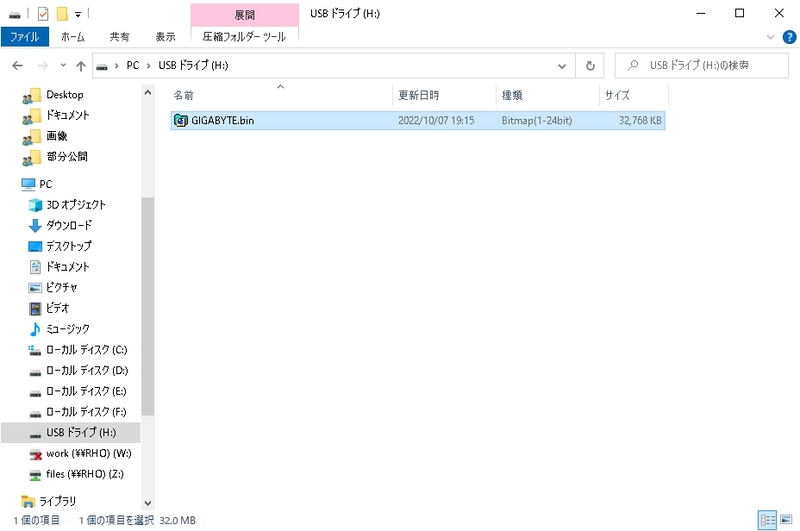Switch to details view in status bar
The image size is (800, 531).
767,520
